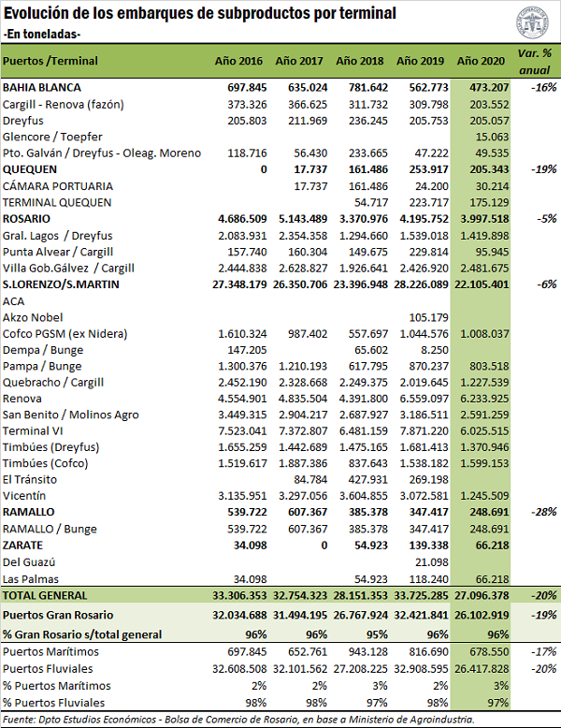The image size is (561, 728).
Task: Select the Puertos Fluviales row label
Action: click(47, 668)
